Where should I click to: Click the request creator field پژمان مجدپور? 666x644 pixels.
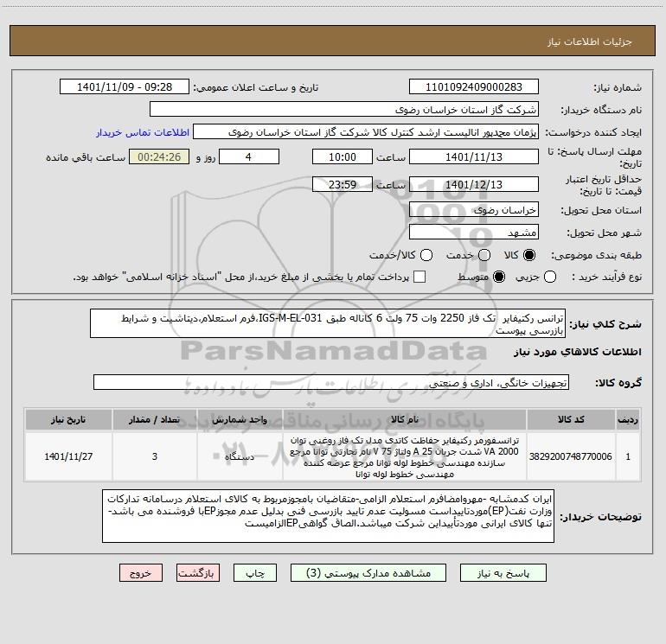(366, 132)
